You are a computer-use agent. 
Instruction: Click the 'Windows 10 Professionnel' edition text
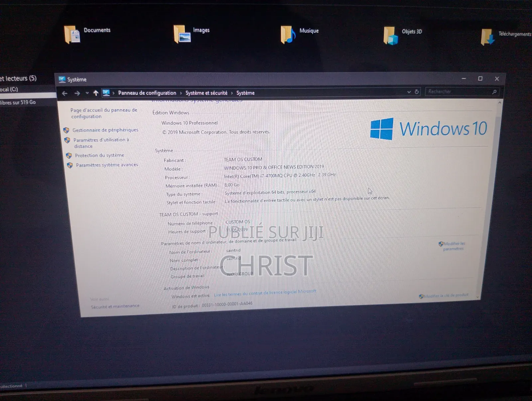(x=190, y=123)
